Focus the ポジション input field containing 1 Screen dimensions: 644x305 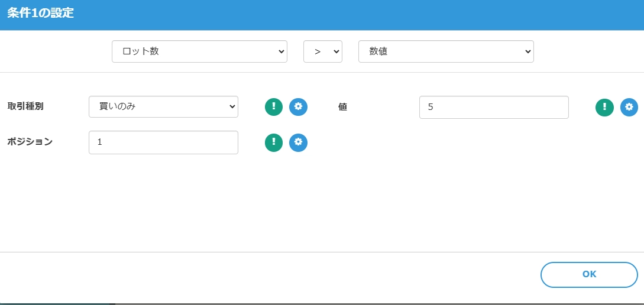pyautogui.click(x=163, y=142)
